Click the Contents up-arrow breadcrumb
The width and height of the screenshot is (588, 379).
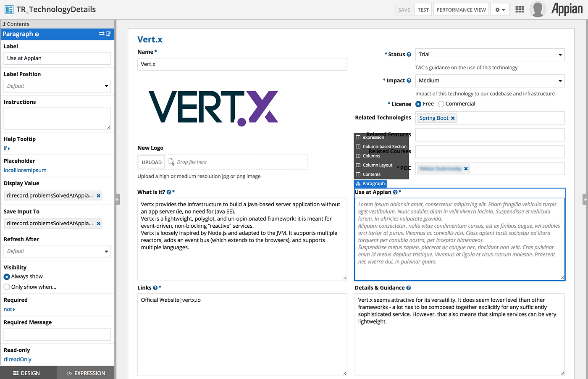(x=16, y=24)
